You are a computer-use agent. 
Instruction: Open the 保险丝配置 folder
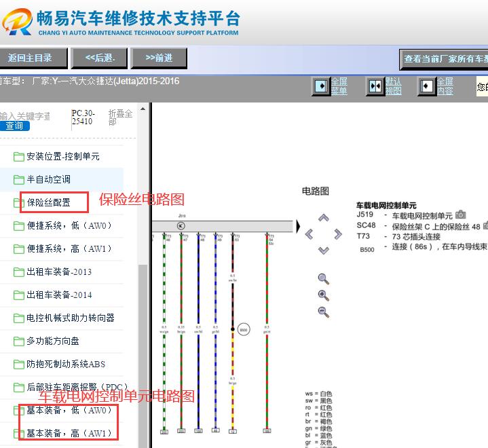[x=42, y=203]
